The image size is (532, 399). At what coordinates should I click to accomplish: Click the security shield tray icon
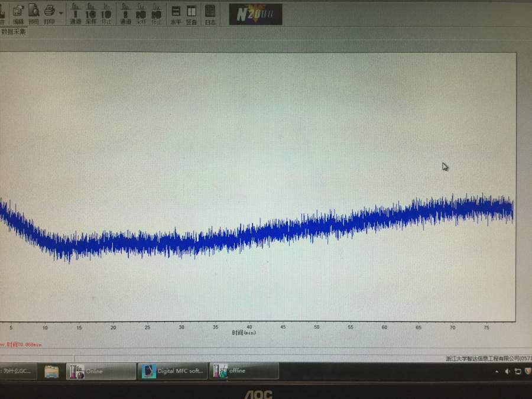[x=528, y=371]
